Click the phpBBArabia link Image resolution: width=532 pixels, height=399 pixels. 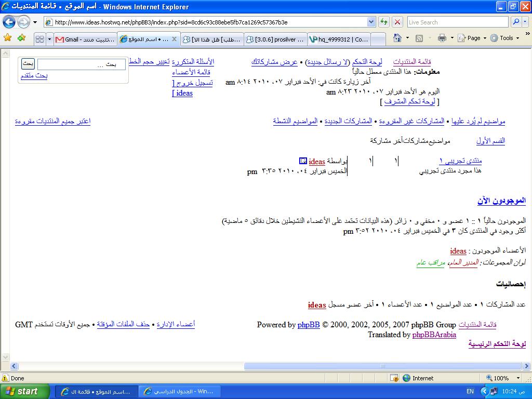[434, 335]
